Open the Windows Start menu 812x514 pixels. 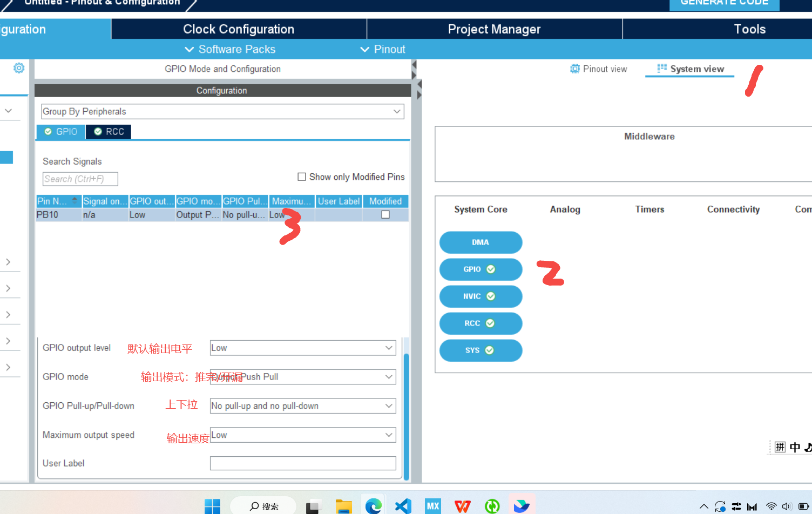212,506
